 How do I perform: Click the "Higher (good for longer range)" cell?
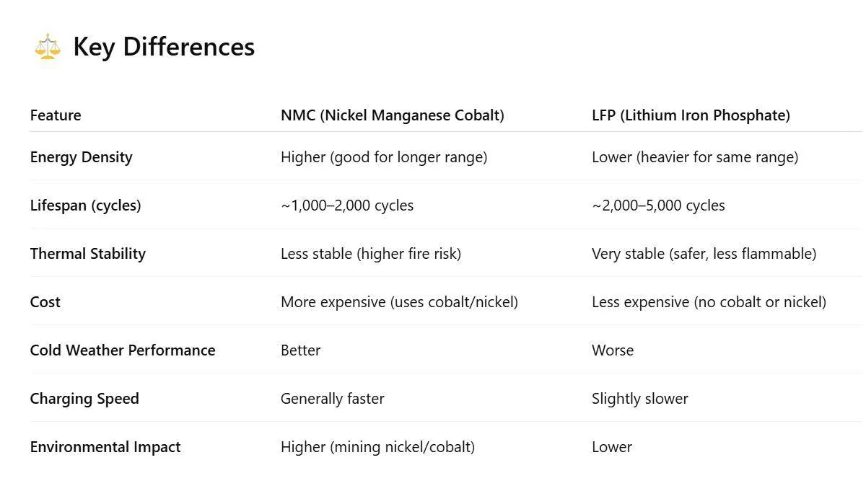point(384,157)
